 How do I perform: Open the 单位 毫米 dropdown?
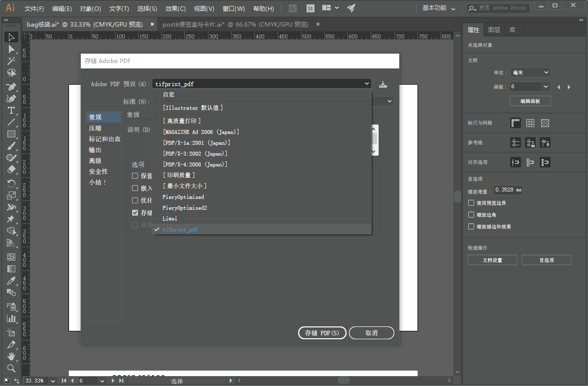click(x=530, y=72)
